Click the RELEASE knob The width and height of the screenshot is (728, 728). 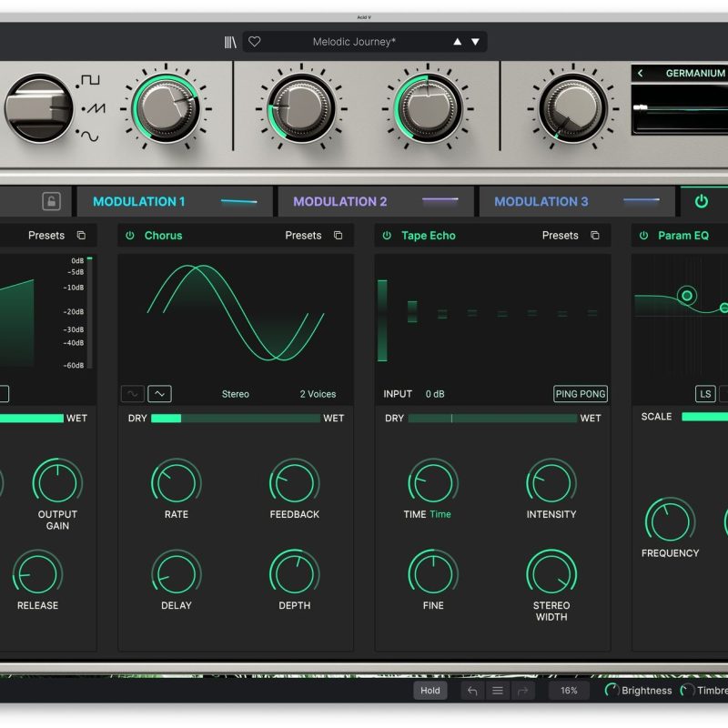click(37, 574)
